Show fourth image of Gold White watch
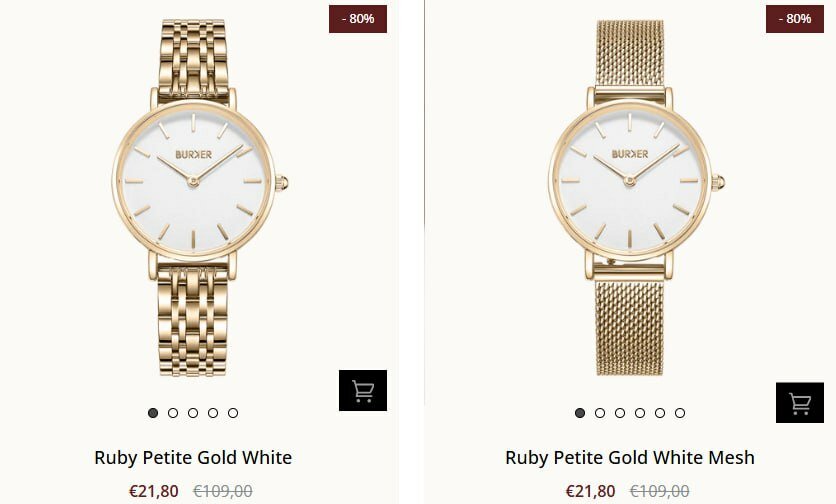Screen dimensions: 836x504 [x=213, y=413]
